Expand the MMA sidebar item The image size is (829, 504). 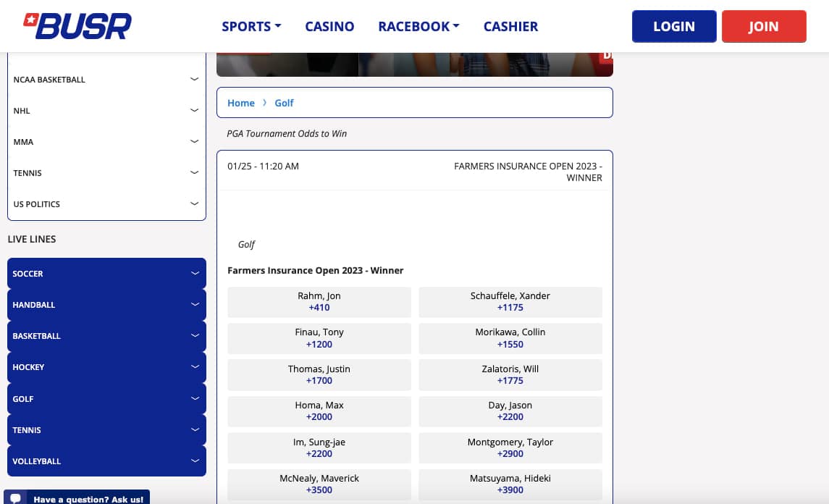106,142
